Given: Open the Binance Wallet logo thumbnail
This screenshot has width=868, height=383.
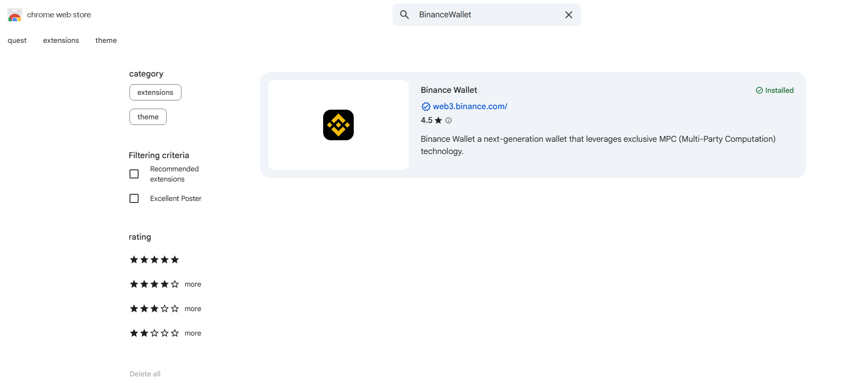Looking at the screenshot, I should coord(338,125).
